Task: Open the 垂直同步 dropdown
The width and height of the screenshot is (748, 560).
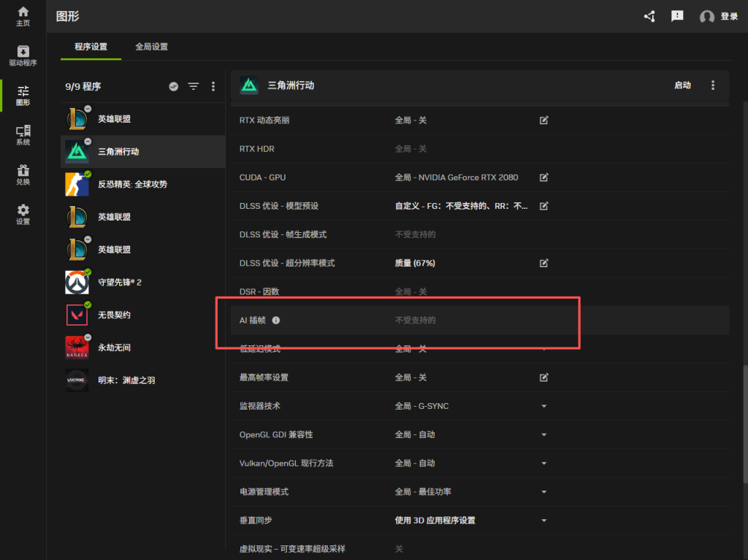Action: pyautogui.click(x=543, y=521)
